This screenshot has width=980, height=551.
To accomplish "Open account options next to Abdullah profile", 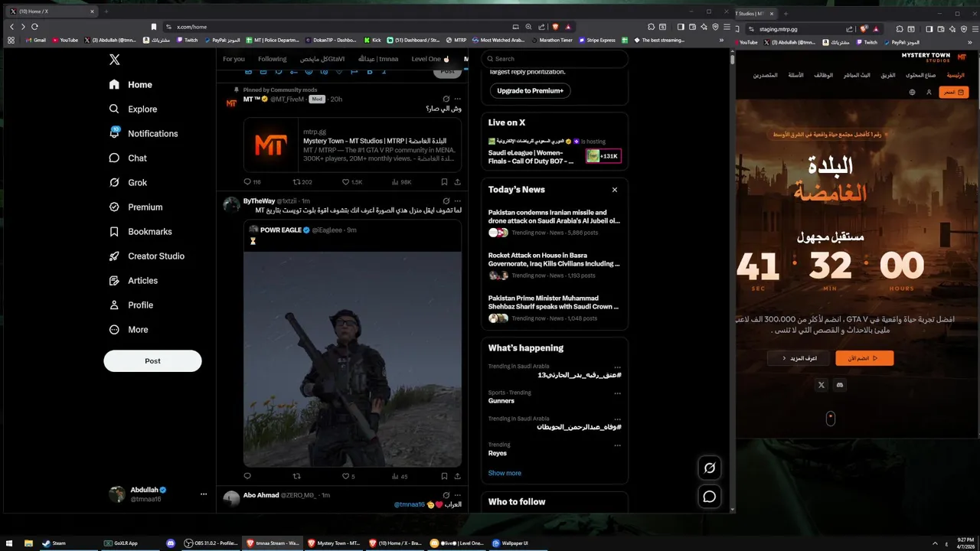I will pos(204,494).
